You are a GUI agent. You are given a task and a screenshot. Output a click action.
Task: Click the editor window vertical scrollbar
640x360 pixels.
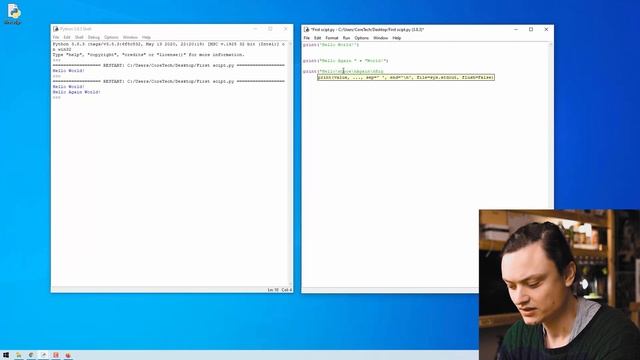pos(551,164)
